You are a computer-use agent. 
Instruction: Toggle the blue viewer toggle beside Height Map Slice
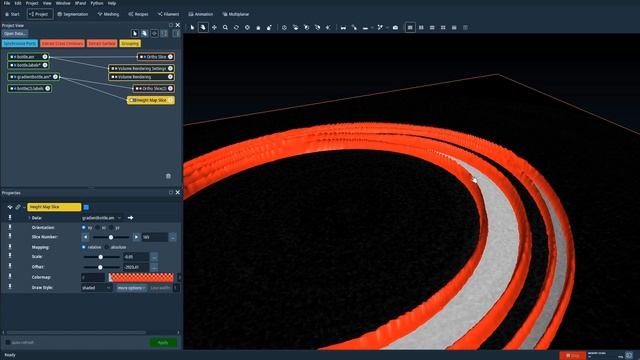point(86,207)
